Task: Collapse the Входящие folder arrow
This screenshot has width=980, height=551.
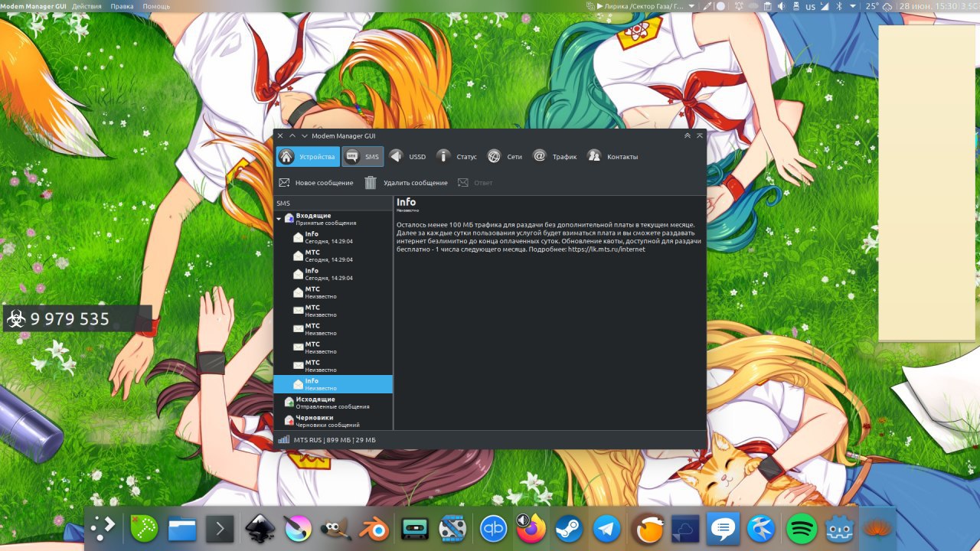Action: point(279,219)
